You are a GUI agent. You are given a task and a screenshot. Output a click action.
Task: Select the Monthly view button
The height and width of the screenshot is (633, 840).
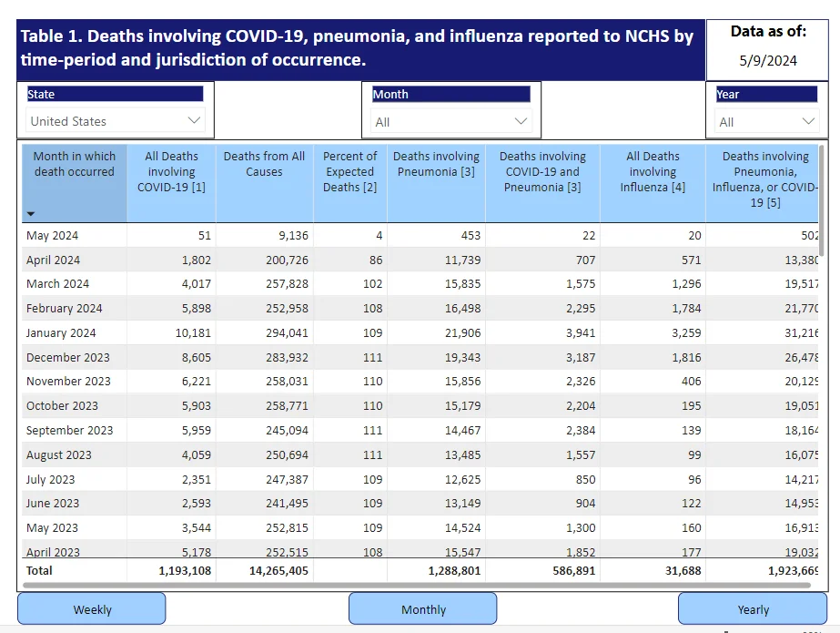[422, 609]
